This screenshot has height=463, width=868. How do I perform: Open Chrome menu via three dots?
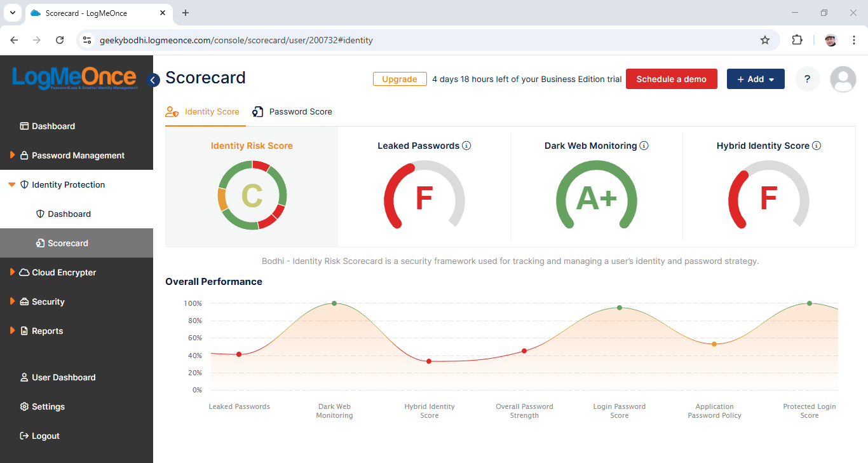(x=853, y=40)
